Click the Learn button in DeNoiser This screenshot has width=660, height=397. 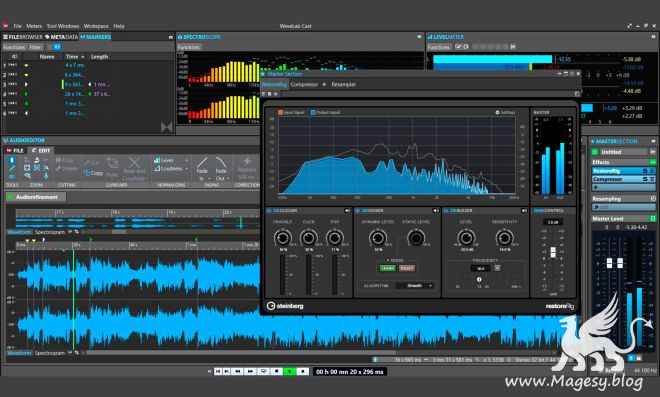click(387, 268)
